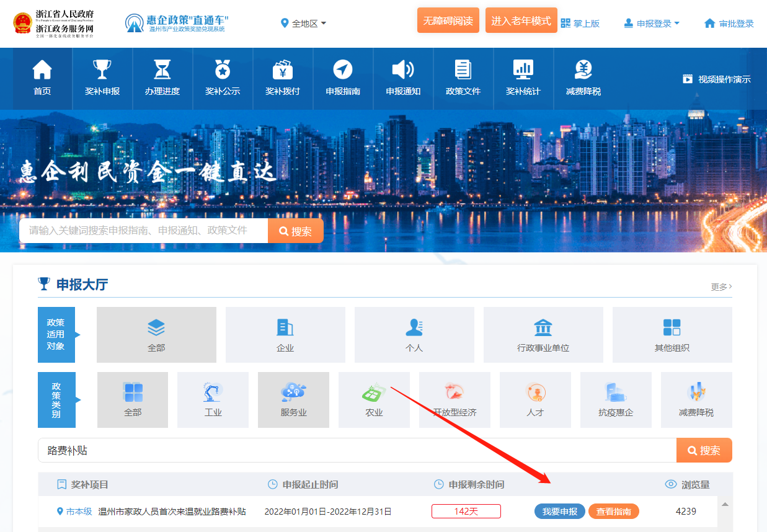This screenshot has height=532, width=767.
Task: Choose 工业 policy category filter
Action: point(213,399)
